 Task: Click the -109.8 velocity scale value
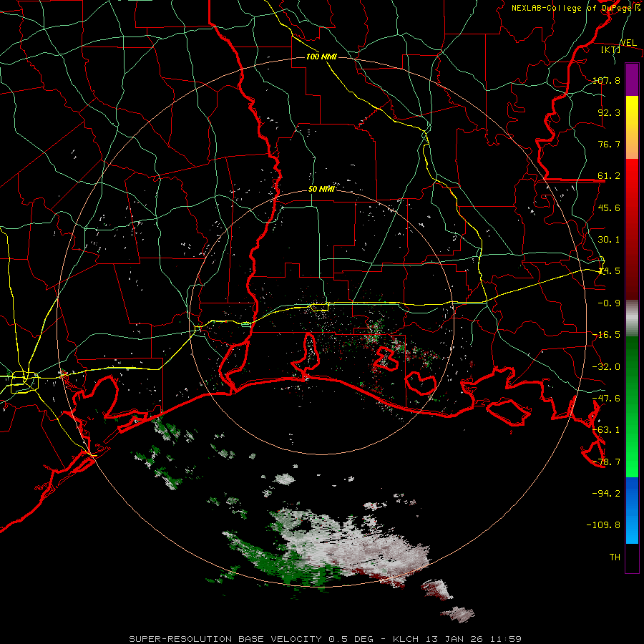tap(603, 525)
